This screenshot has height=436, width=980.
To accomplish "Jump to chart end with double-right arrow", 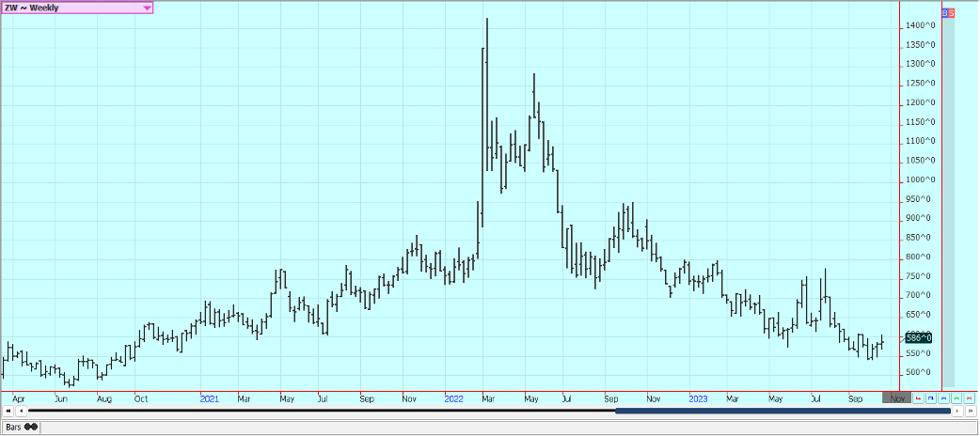I will (971, 411).
